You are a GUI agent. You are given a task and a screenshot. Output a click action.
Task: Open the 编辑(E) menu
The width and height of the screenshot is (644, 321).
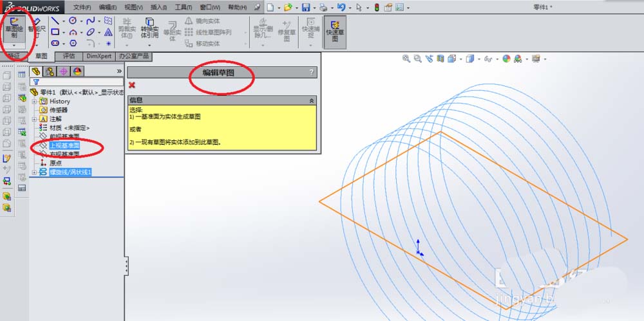[108, 7]
